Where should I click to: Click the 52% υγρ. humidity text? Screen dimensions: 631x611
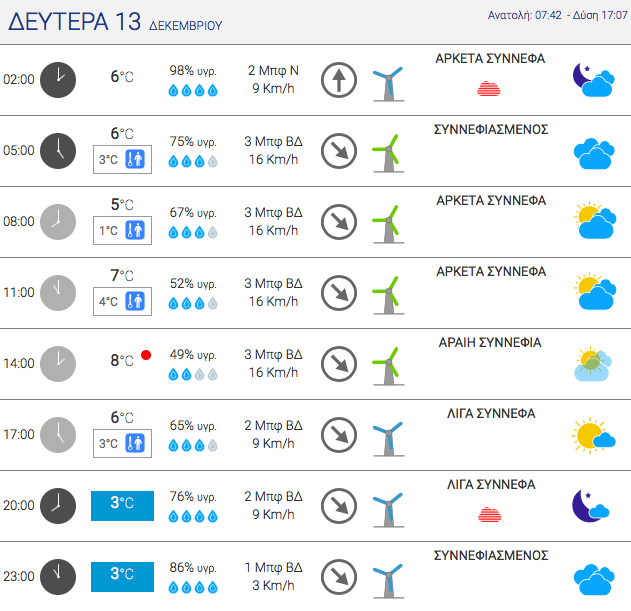[x=193, y=284]
